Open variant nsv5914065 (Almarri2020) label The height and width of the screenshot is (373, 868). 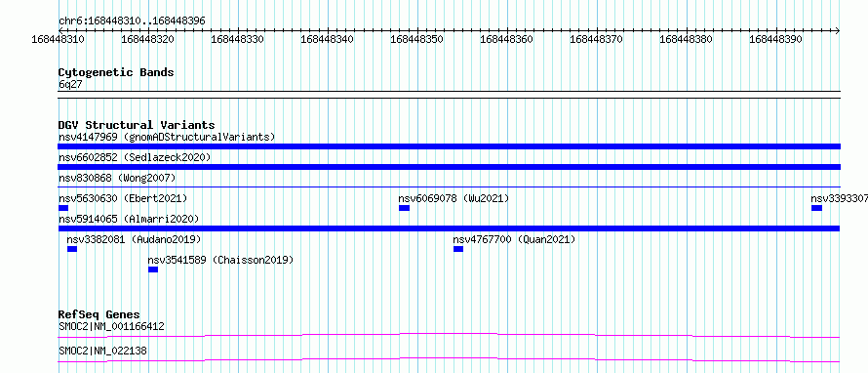pyautogui.click(x=129, y=219)
